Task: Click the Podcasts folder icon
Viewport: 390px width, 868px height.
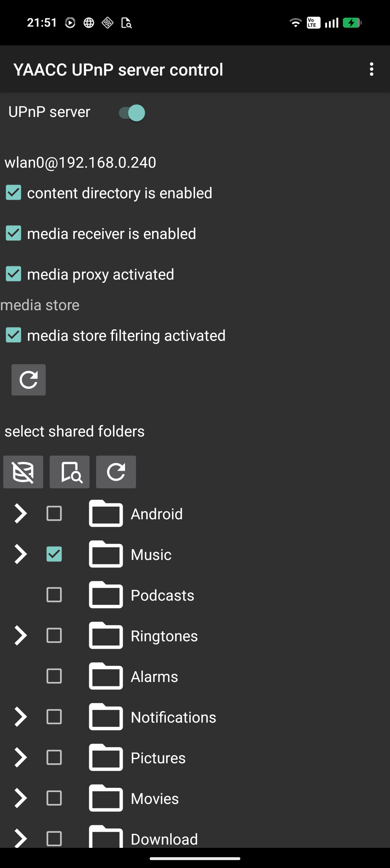Action: (x=106, y=595)
